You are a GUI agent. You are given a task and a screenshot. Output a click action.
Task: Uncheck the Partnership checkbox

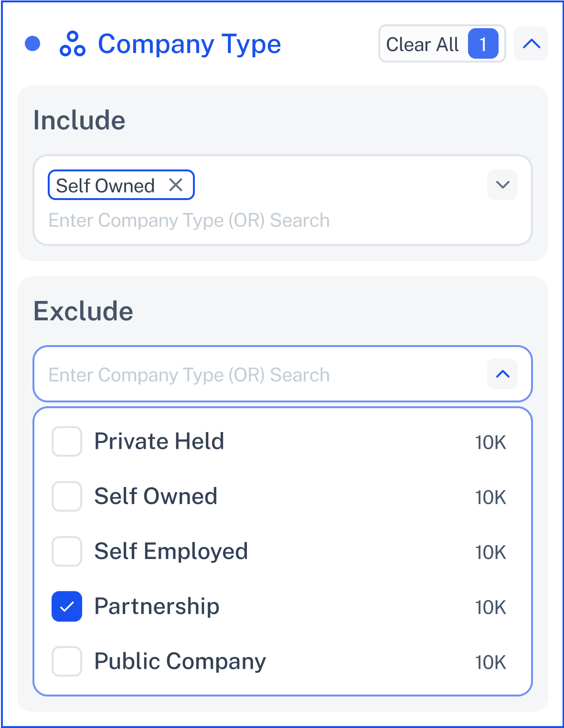67,606
